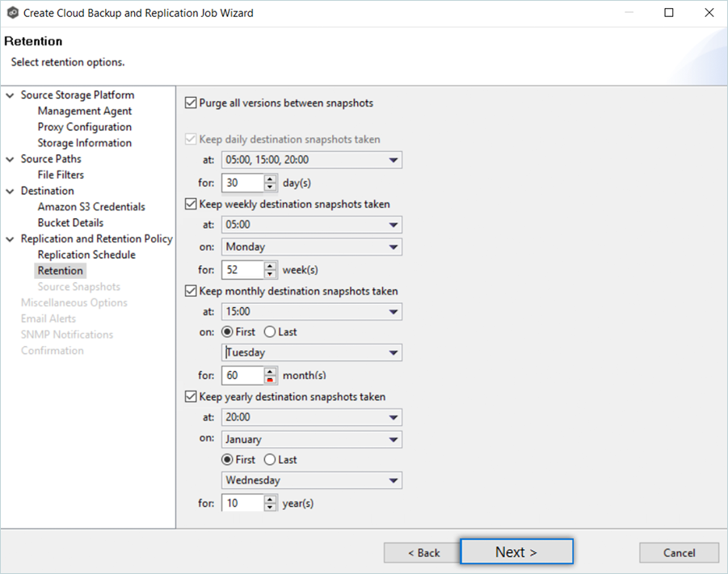This screenshot has height=574, width=728.
Task: Increase the monthly retention months stepper
Action: pos(271,371)
